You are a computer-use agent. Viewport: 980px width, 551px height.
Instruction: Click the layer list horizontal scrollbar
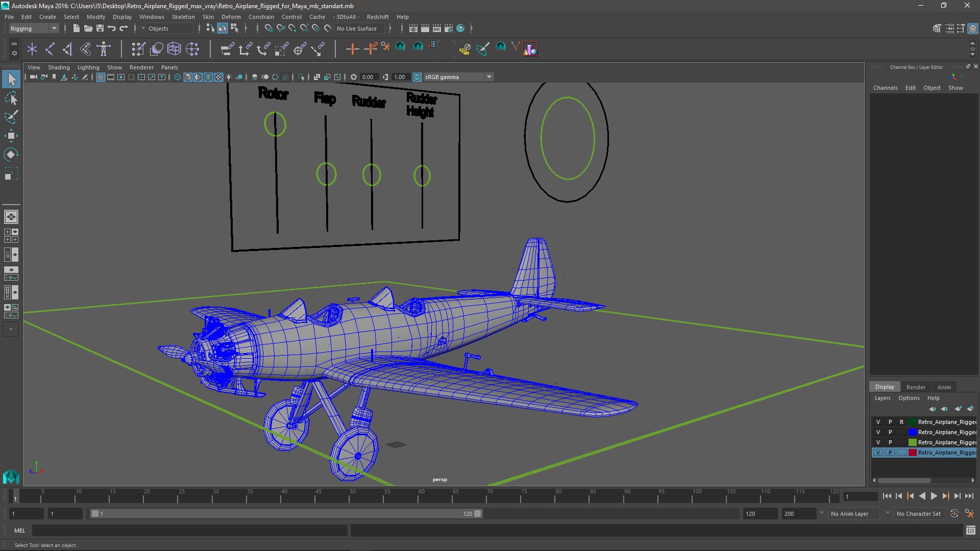point(904,481)
